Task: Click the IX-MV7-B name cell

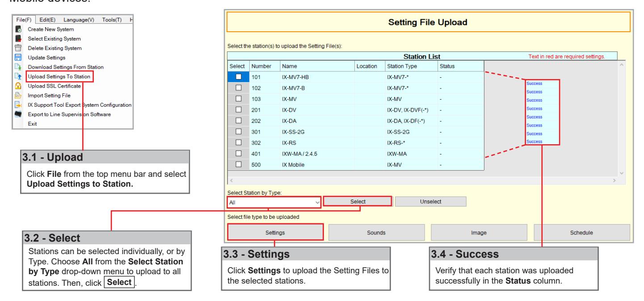Action: (316, 87)
